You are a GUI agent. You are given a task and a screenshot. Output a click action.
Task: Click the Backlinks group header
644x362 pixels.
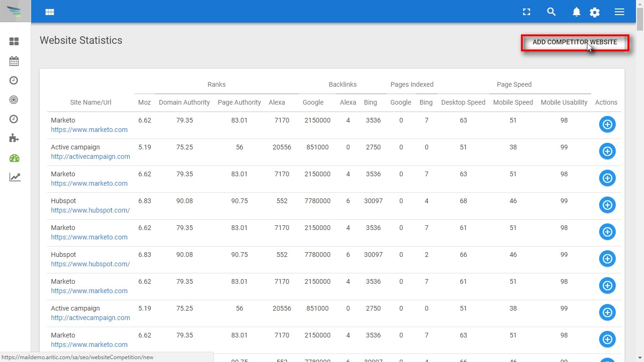pyautogui.click(x=343, y=84)
